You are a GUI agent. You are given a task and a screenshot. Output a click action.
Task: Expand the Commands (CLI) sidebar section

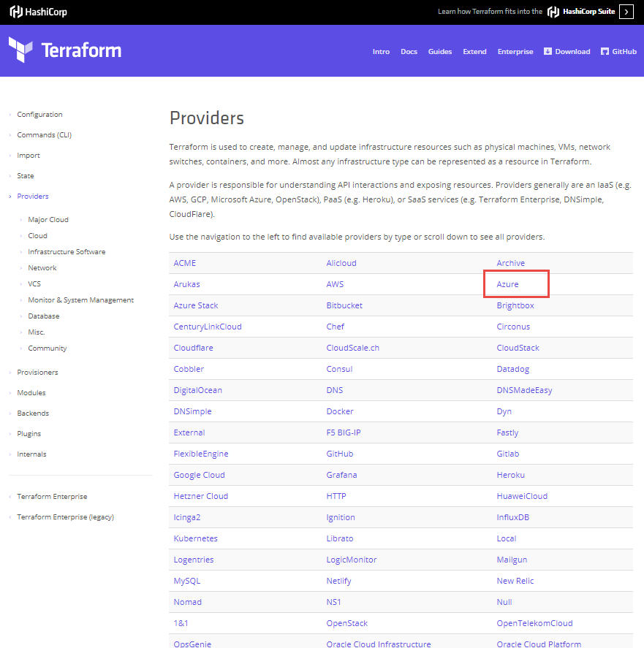point(45,135)
